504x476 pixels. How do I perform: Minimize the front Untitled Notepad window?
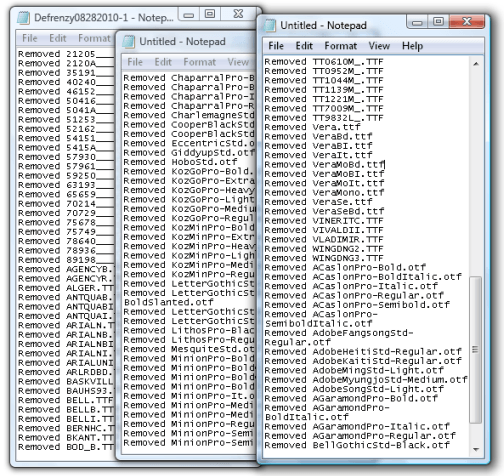coord(417,22)
